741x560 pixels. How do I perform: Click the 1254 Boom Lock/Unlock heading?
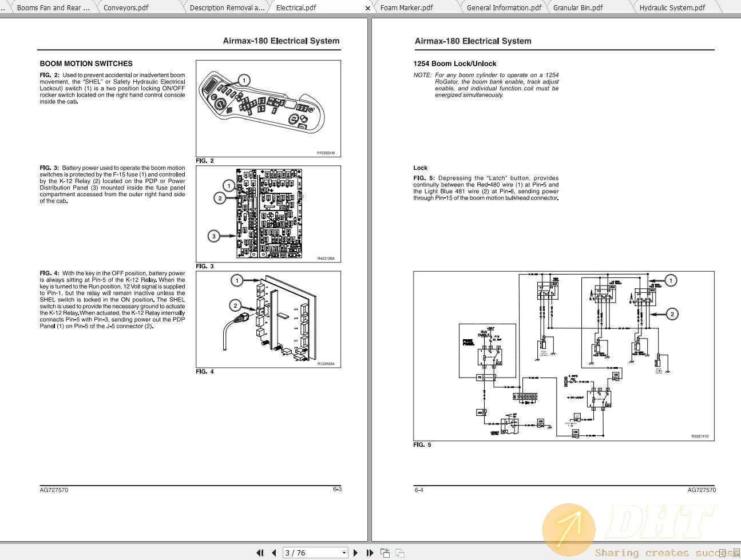455,63
